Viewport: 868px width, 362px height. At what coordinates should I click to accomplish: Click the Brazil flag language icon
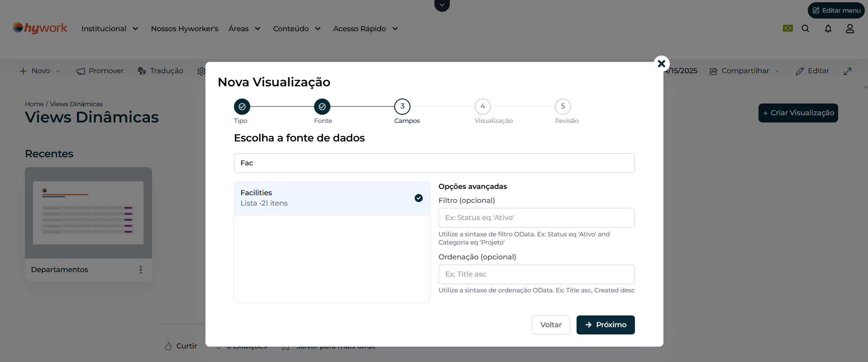(x=787, y=28)
